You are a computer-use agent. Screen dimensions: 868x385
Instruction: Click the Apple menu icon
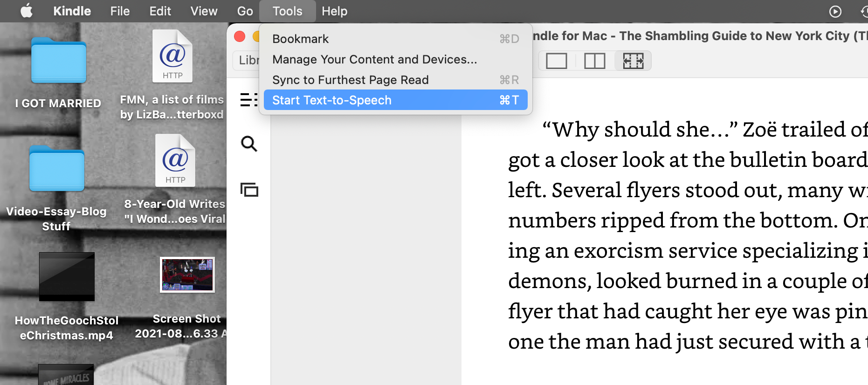(x=27, y=11)
